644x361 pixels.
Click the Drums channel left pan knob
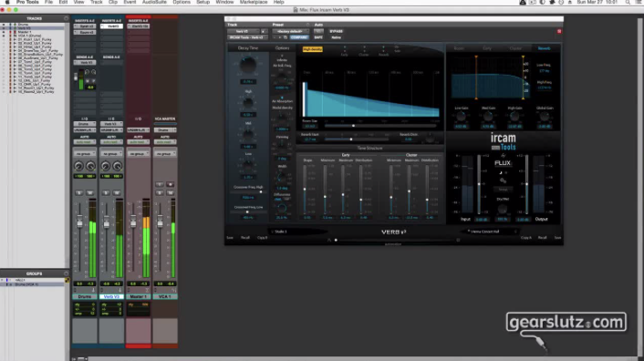(x=78, y=166)
